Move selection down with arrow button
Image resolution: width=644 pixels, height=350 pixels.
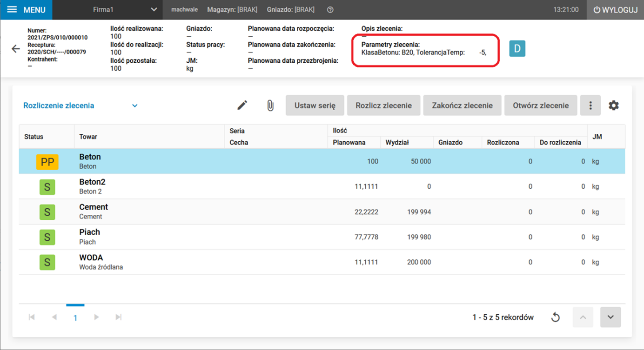point(610,317)
